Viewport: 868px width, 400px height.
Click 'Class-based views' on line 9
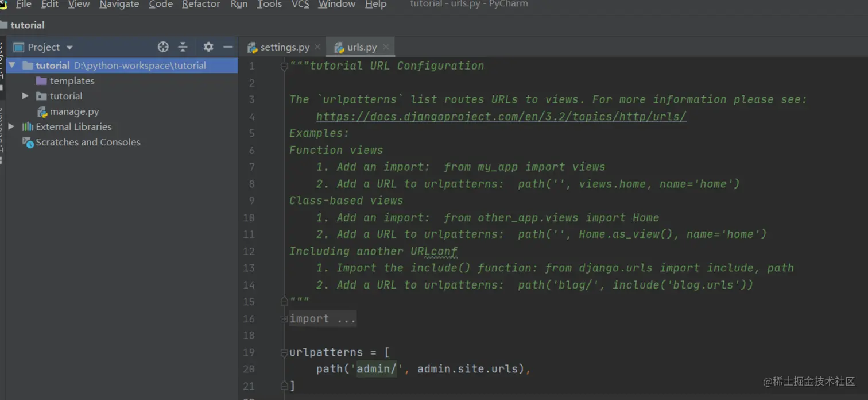pos(346,201)
